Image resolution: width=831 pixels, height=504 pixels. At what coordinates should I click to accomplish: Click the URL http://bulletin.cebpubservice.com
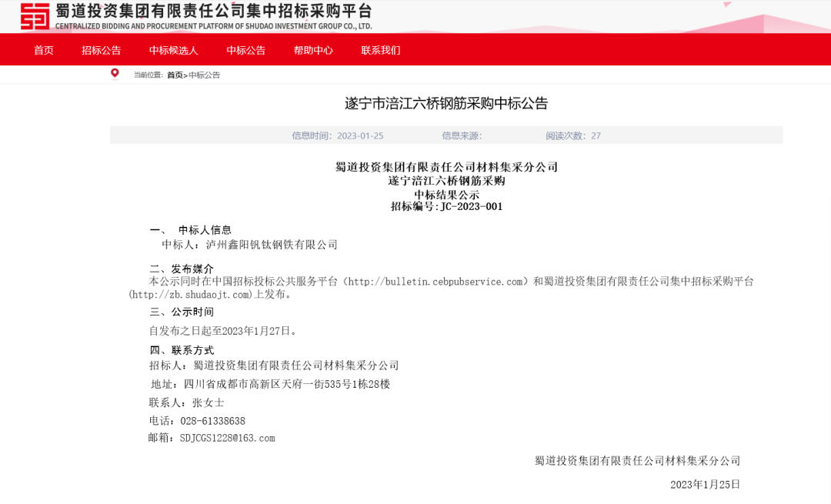(x=437, y=282)
